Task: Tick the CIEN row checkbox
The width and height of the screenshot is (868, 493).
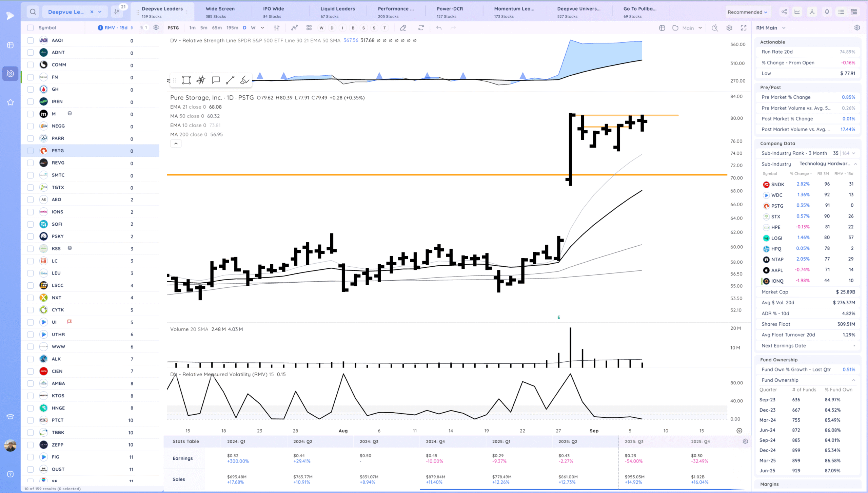Action: (31, 371)
